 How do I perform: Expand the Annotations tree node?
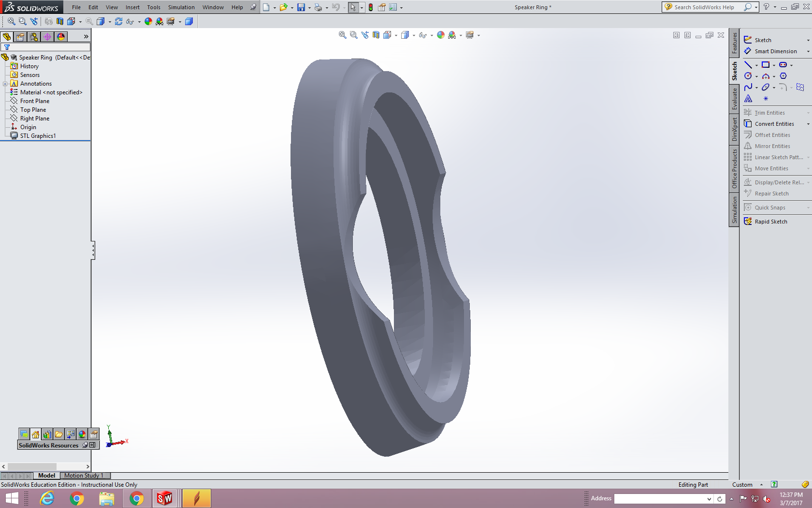pos(5,83)
